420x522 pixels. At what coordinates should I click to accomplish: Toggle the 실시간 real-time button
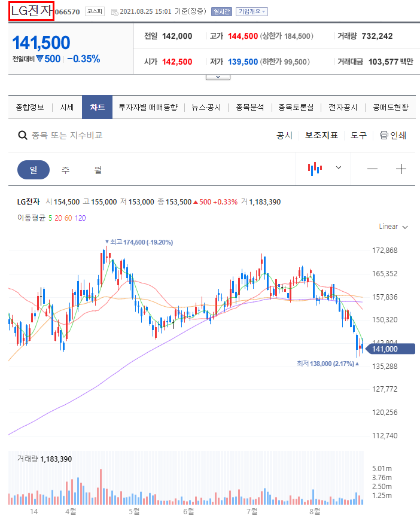[x=221, y=11]
